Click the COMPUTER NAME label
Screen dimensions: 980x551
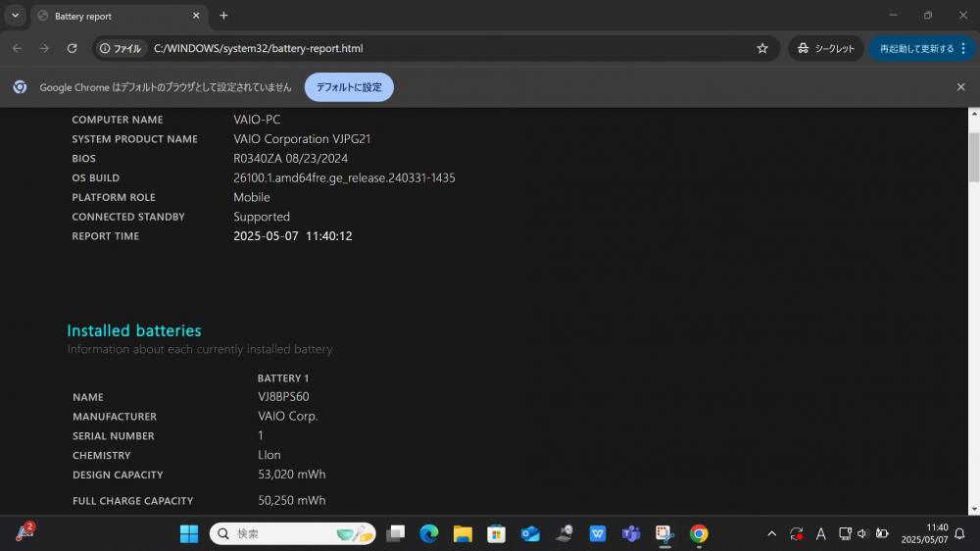118,120
